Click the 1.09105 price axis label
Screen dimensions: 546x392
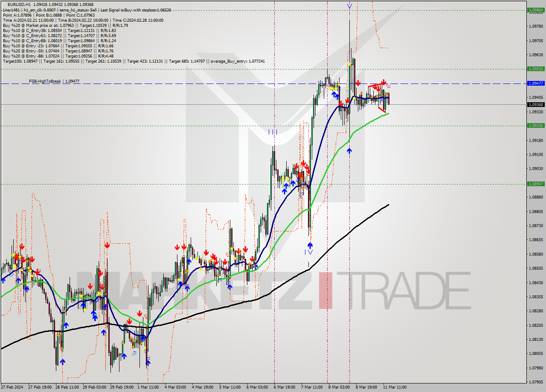[x=535, y=154]
